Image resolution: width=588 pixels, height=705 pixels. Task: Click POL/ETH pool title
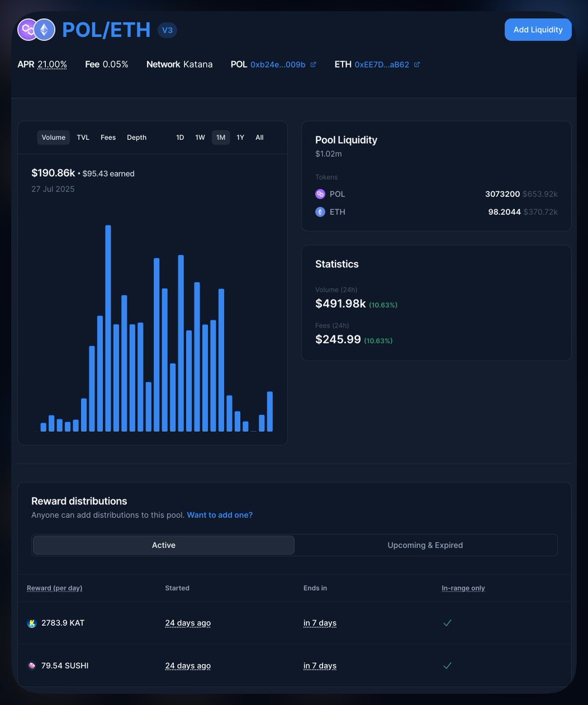point(106,30)
